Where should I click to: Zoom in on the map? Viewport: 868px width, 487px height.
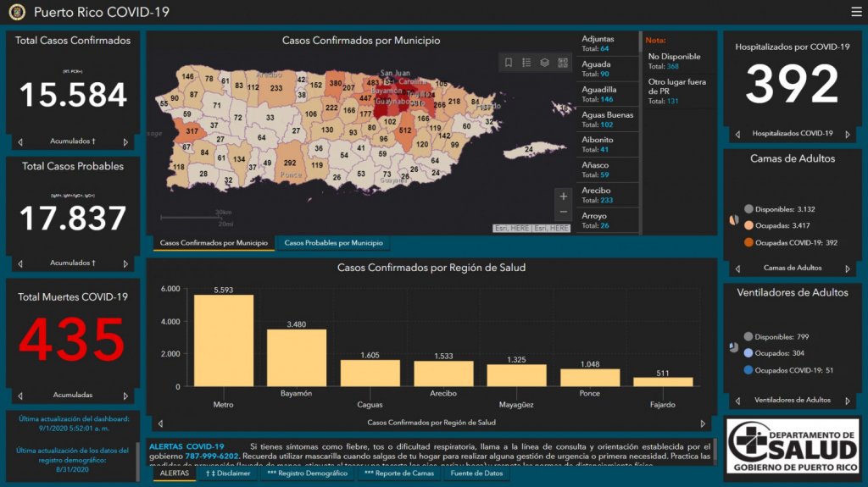(564, 196)
